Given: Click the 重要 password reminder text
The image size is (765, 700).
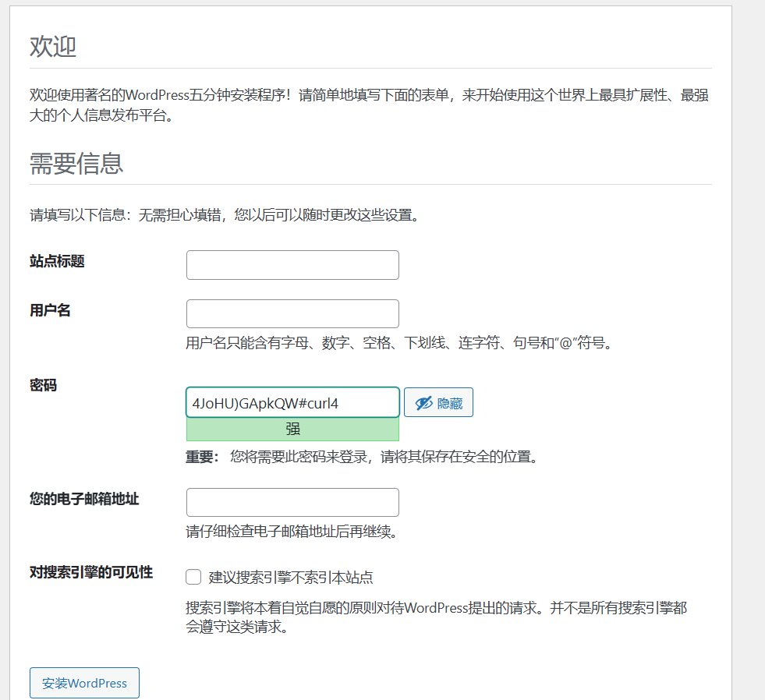Looking at the screenshot, I should point(362,457).
